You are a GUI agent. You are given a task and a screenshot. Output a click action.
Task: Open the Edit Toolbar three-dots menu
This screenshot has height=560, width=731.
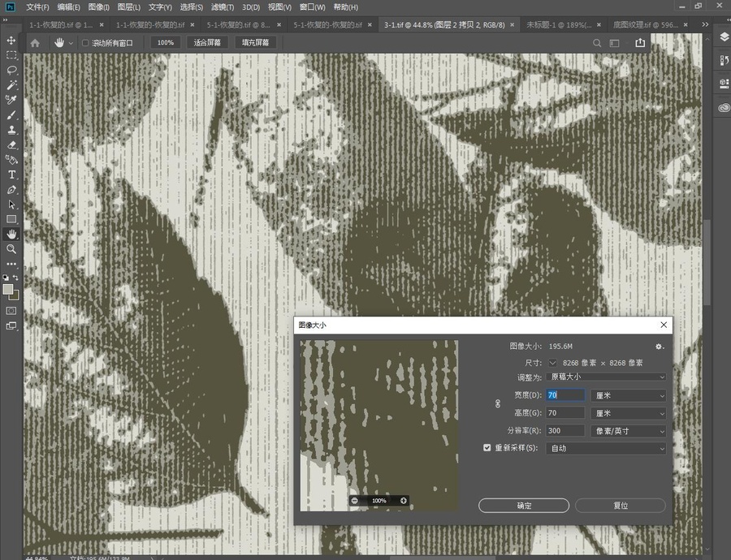[x=11, y=264]
